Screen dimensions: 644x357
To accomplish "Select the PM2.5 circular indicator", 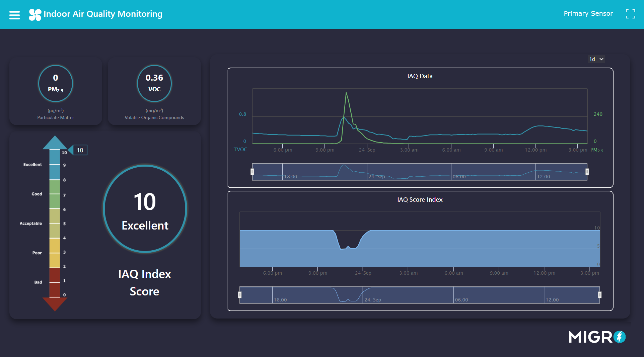I will point(55,83).
